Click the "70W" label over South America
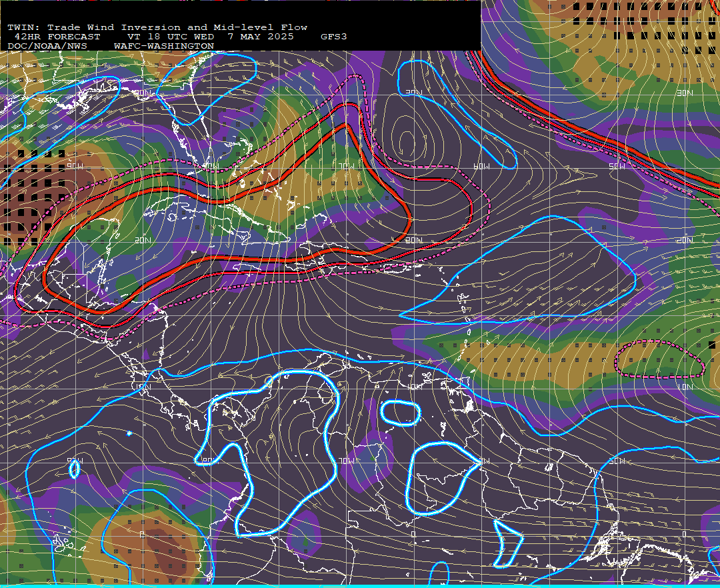The width and height of the screenshot is (720, 588). (346, 461)
